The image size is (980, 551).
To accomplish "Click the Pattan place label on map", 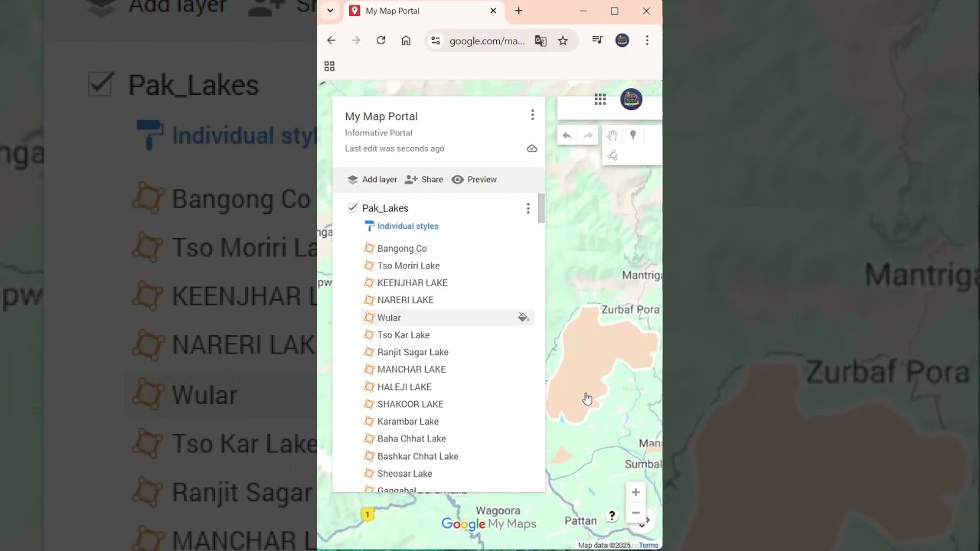I will pyautogui.click(x=580, y=521).
